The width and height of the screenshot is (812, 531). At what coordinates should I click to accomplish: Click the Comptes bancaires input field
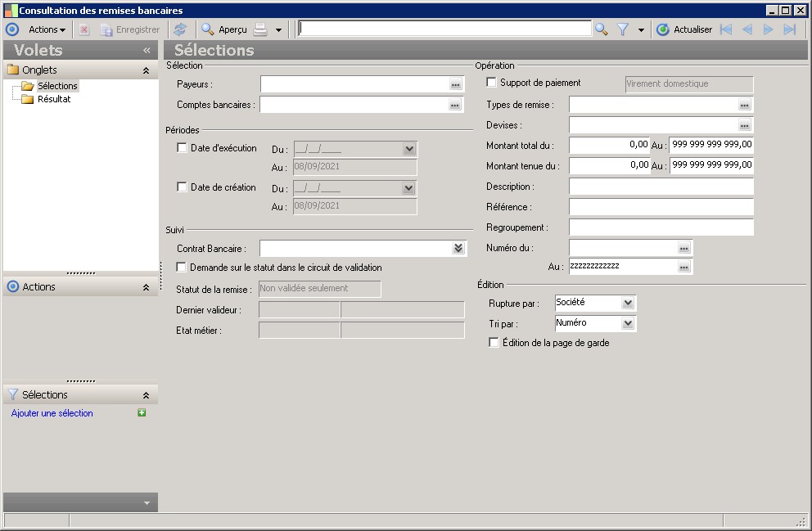point(354,105)
